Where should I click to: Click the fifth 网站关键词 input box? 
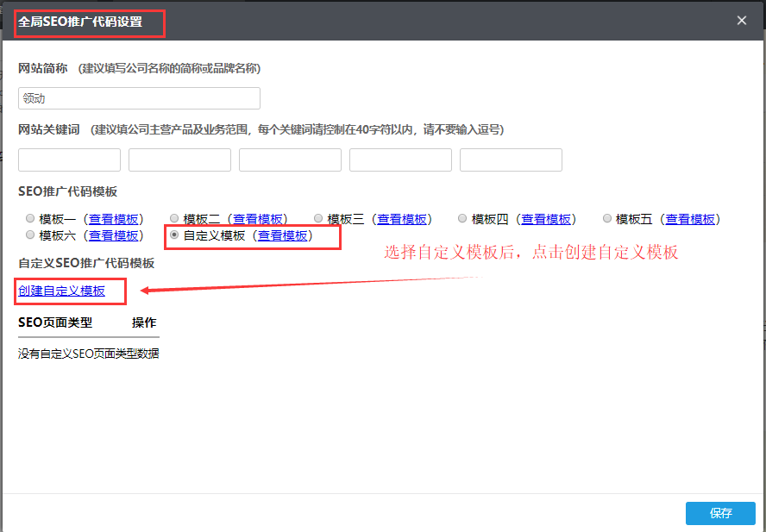click(x=511, y=160)
